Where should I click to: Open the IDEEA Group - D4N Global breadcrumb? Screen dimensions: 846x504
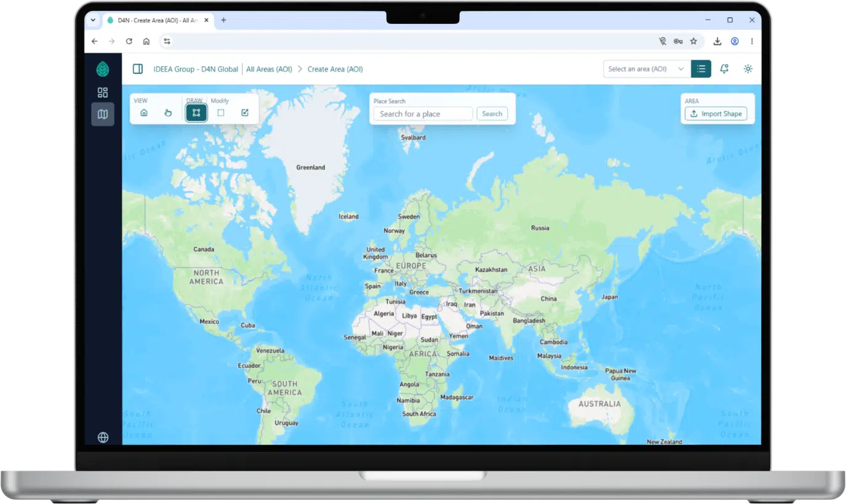coord(196,69)
